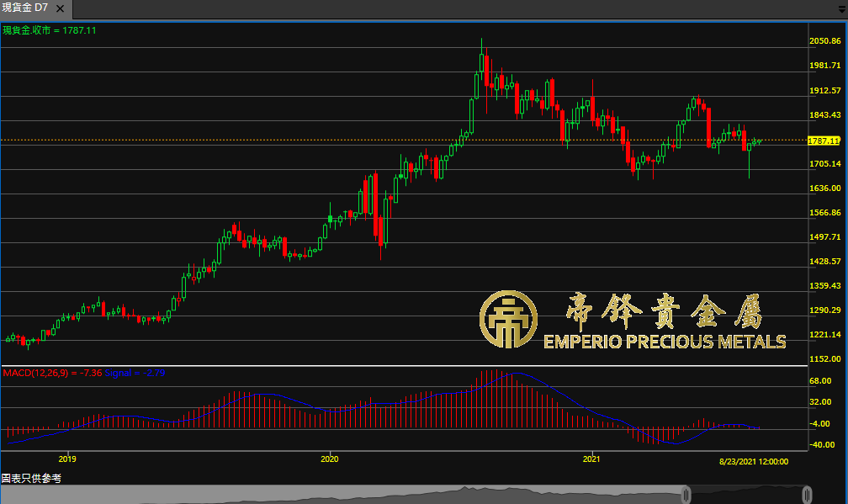Open the tab list dropdown arrow

pyautogui.click(x=842, y=10)
